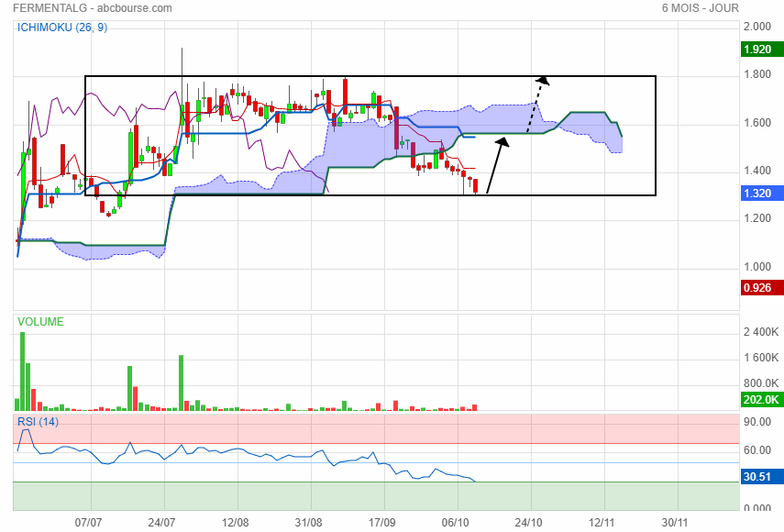Click the 31/08 date label
The height and width of the screenshot is (532, 784).
coord(308,523)
